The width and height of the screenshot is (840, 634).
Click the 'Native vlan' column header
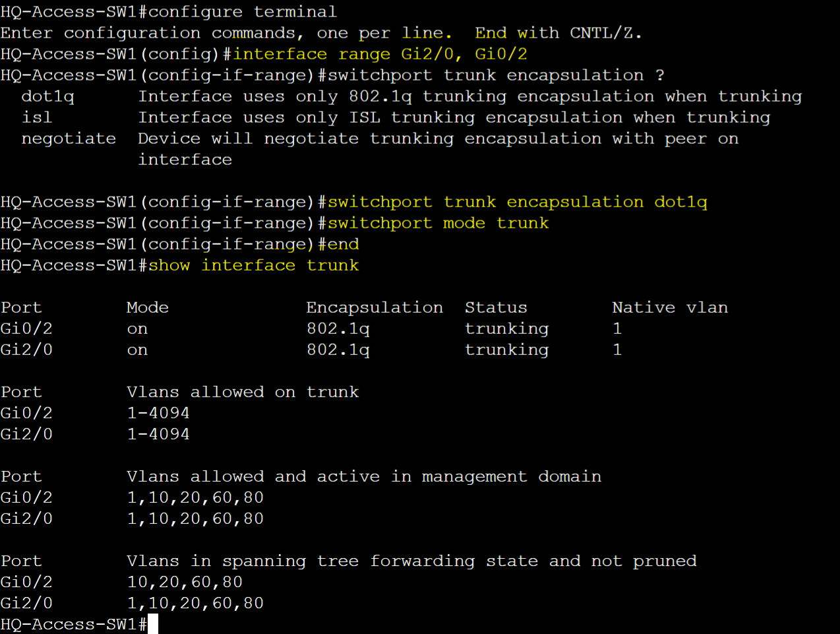coord(670,307)
